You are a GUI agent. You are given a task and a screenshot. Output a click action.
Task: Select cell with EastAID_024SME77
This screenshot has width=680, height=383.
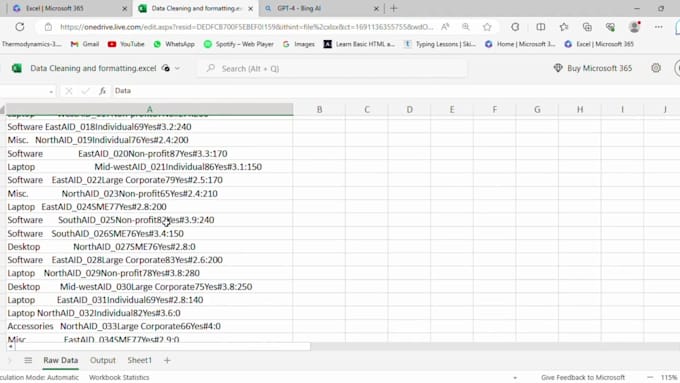pyautogui.click(x=150, y=206)
